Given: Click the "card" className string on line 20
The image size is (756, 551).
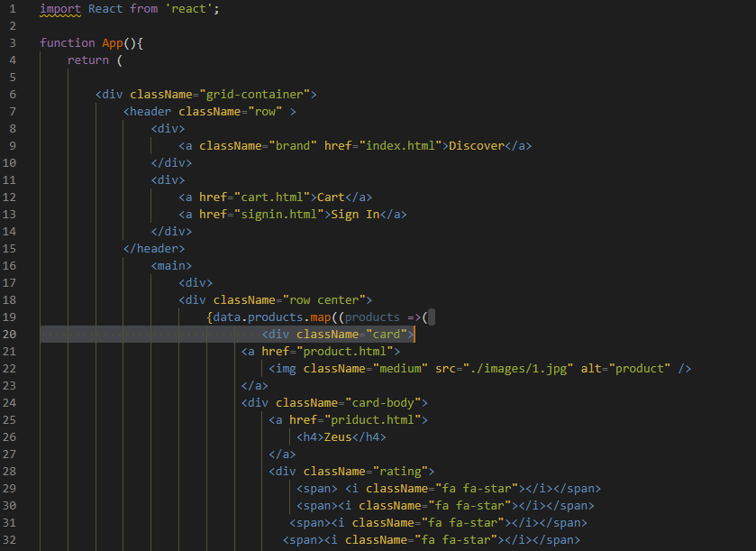Looking at the screenshot, I should point(387,335).
